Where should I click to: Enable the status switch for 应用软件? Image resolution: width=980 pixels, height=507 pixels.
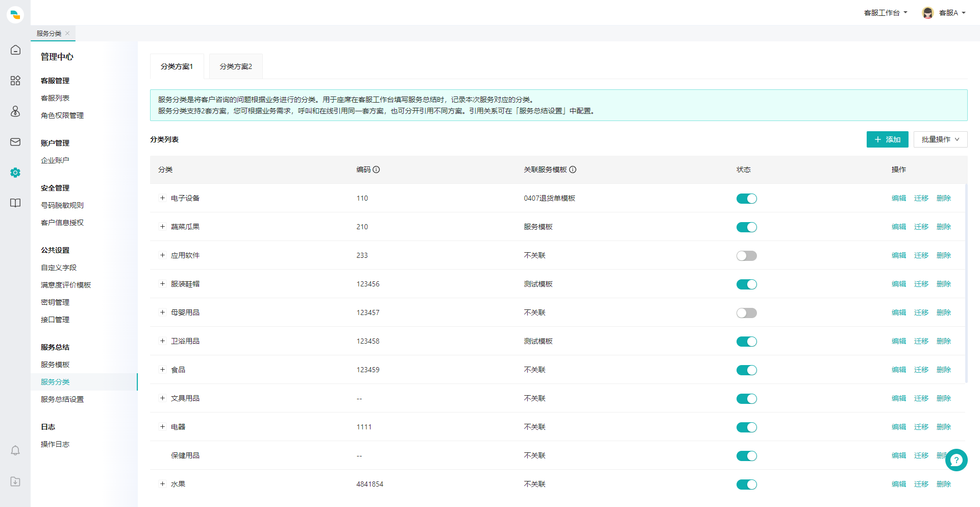746,256
